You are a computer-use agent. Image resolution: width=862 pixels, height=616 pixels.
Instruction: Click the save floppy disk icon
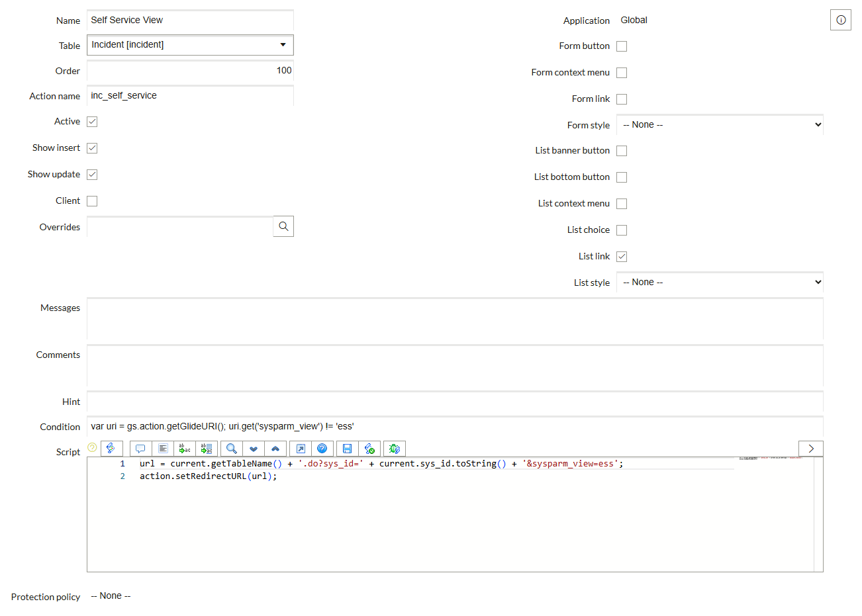(348, 449)
